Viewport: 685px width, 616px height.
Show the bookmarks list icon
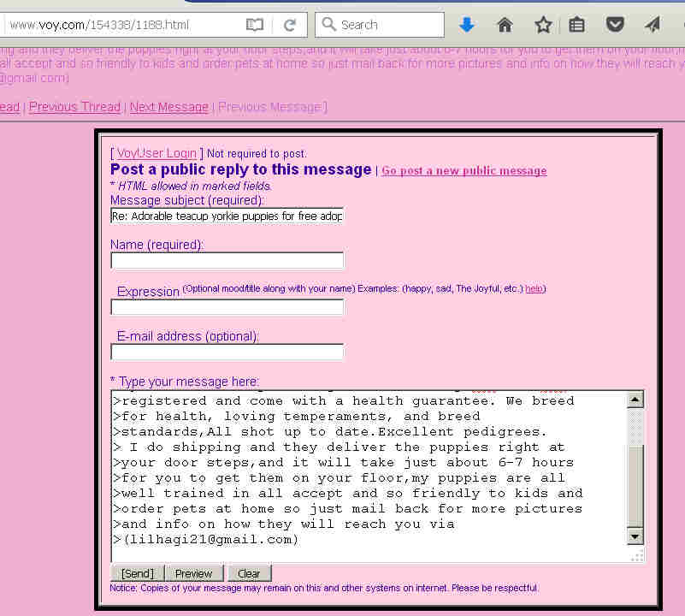click(x=577, y=25)
